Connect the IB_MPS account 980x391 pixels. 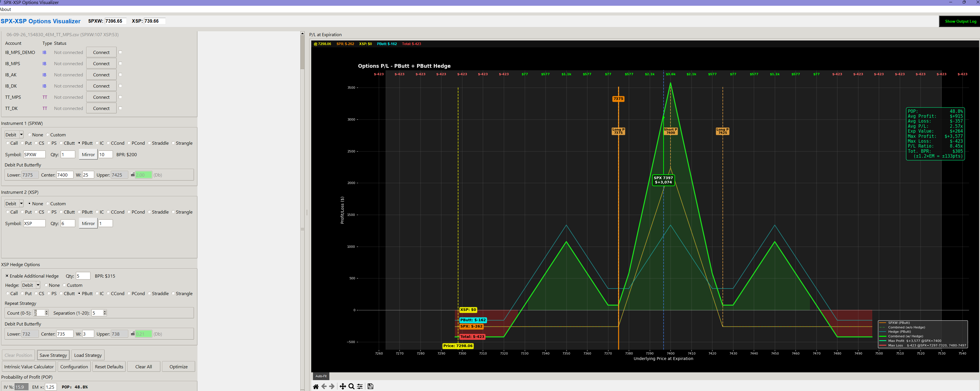pos(101,63)
